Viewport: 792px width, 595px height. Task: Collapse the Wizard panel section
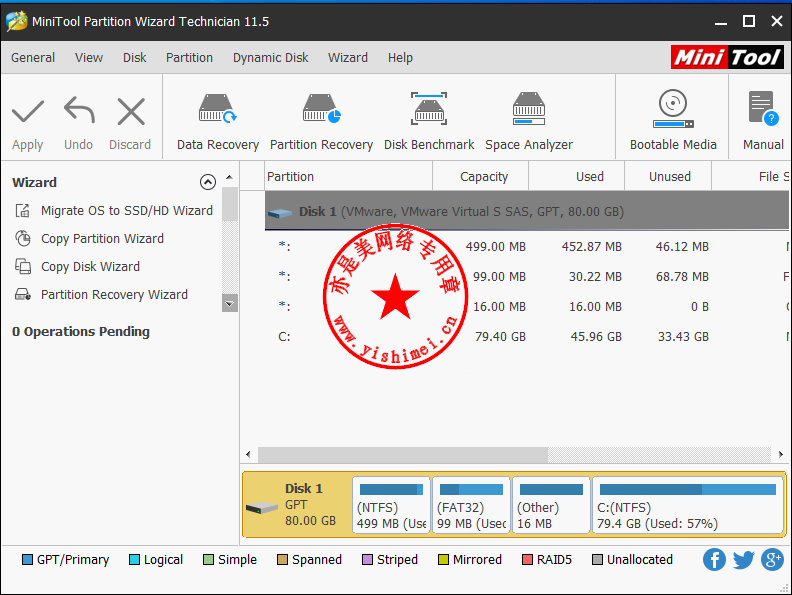coord(208,182)
